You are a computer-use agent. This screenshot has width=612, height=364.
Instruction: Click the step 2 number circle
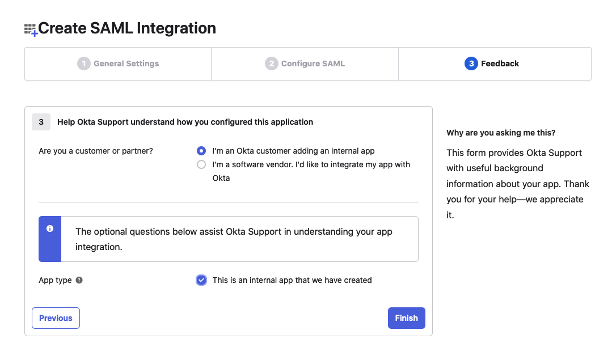(x=272, y=64)
